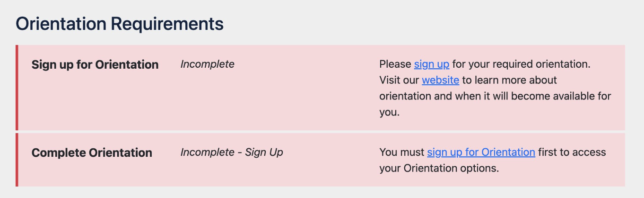This screenshot has height=198, width=644.
Task: Click "your Orientation options." text
Action: [439, 168]
